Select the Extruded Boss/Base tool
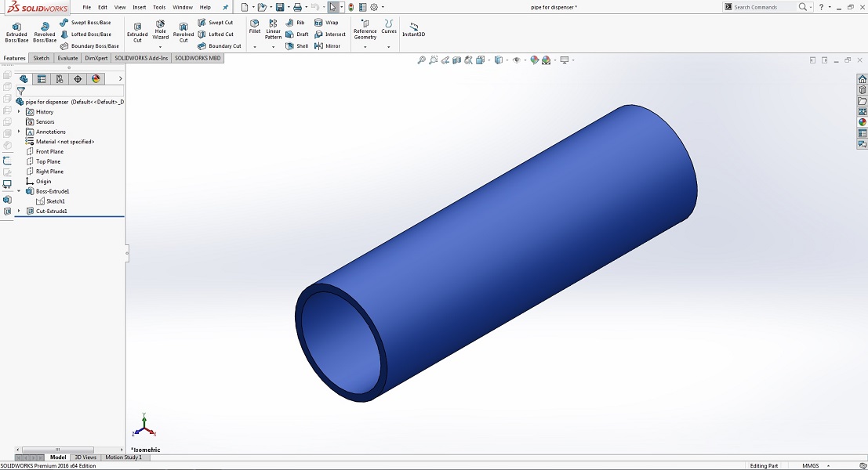Image resolution: width=868 pixels, height=470 pixels. 16,33
